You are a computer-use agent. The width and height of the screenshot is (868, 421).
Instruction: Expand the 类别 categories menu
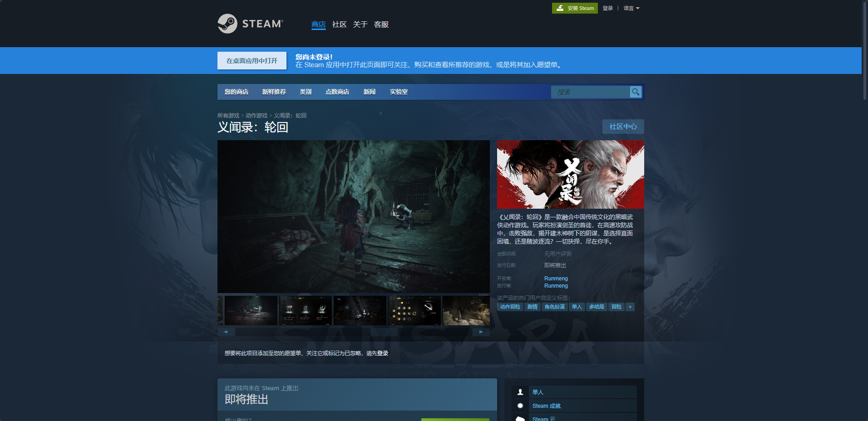(306, 92)
